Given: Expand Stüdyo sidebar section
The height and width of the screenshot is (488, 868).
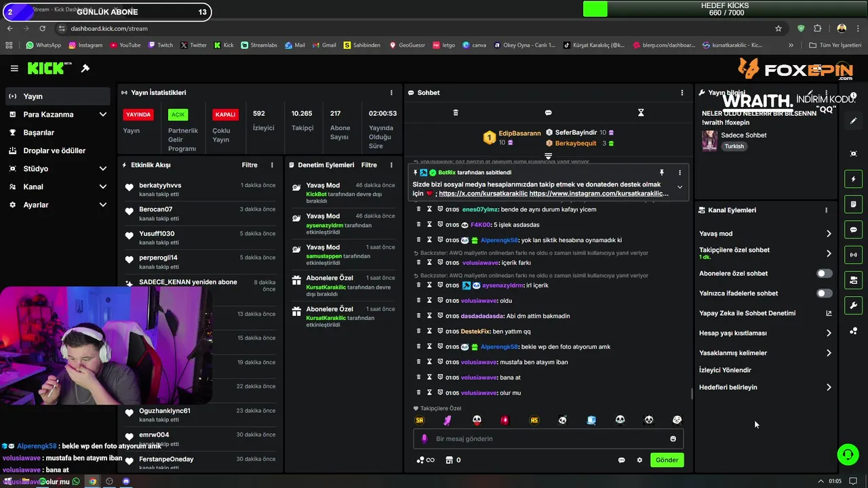Looking at the screenshot, I should click(x=102, y=169).
